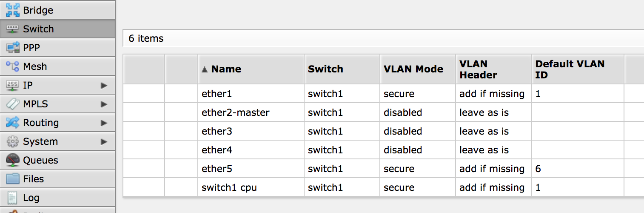Expand the MPLS submenu arrow
This screenshot has height=213, width=644.
(x=104, y=104)
